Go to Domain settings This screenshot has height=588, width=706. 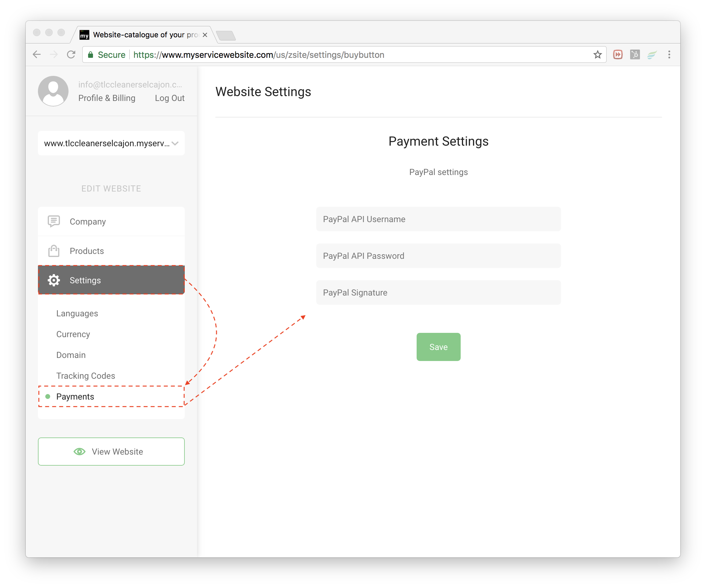point(71,355)
